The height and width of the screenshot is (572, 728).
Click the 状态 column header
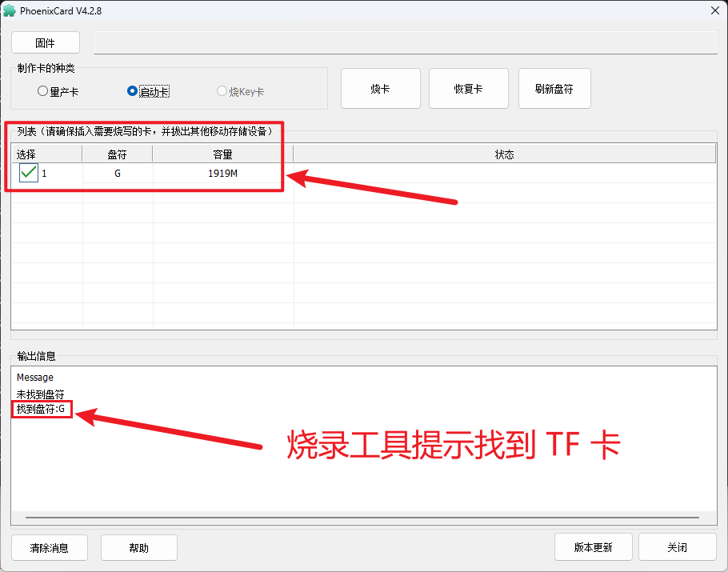(x=504, y=154)
